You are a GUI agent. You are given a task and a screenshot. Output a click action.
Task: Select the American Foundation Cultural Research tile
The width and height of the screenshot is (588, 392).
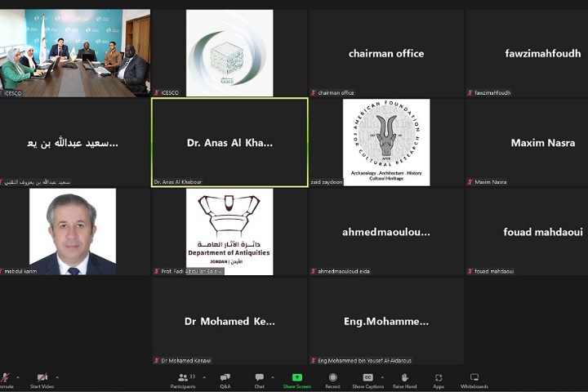click(386, 142)
